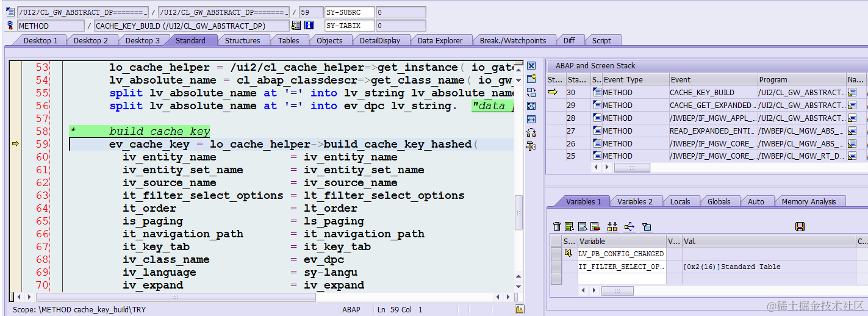Click the orange save diskette icon
The width and height of the screenshot is (868, 316).
[800, 227]
